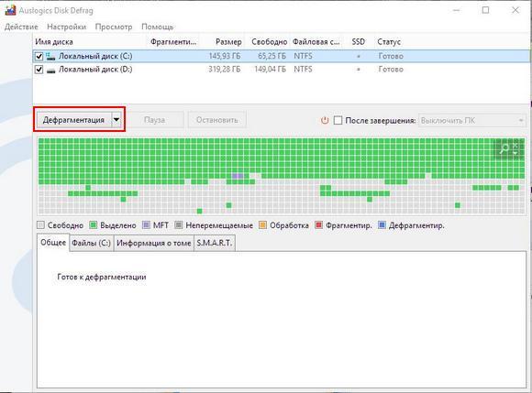Screen dimensions: 532x393
Task: Click the drive D: disk icon
Action: point(50,71)
